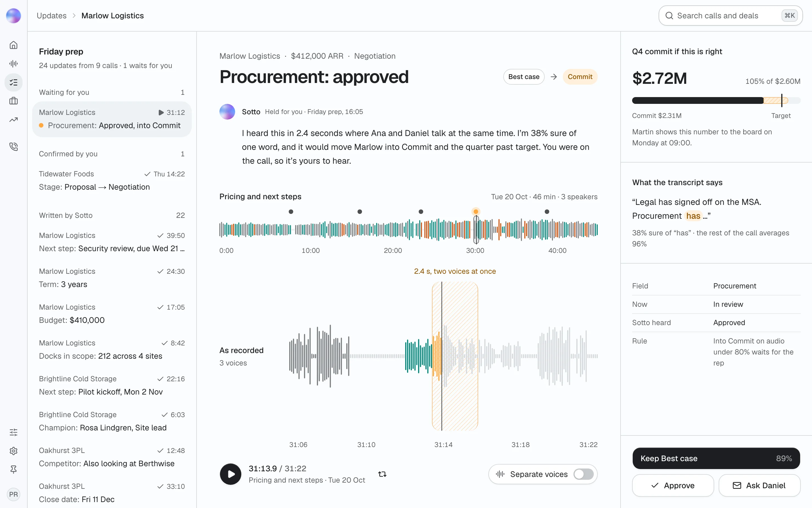Click the highlighted overlap region in zoomed waveform
Image resolution: width=812 pixels, height=508 pixels.
455,356
